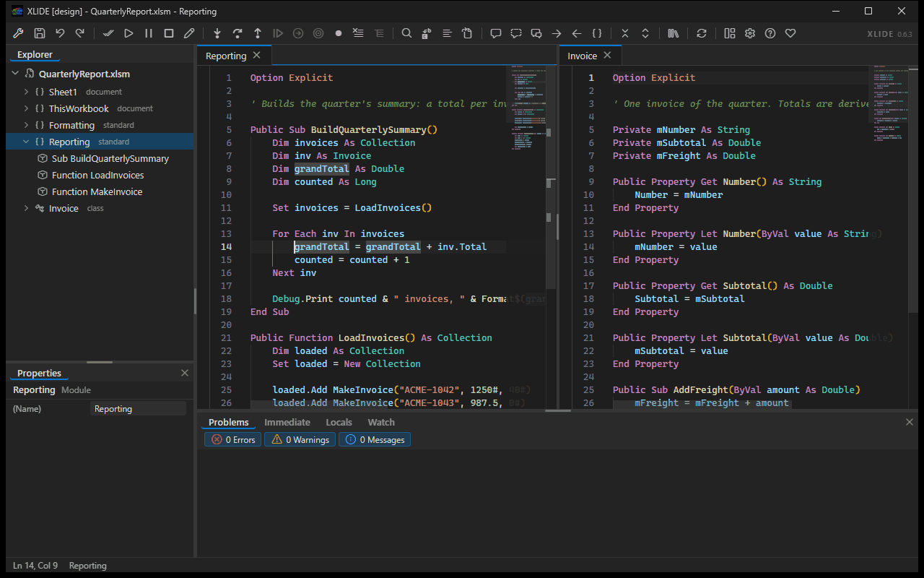Save the project with the floppy disk icon
The height and width of the screenshot is (578, 924).
click(39, 33)
